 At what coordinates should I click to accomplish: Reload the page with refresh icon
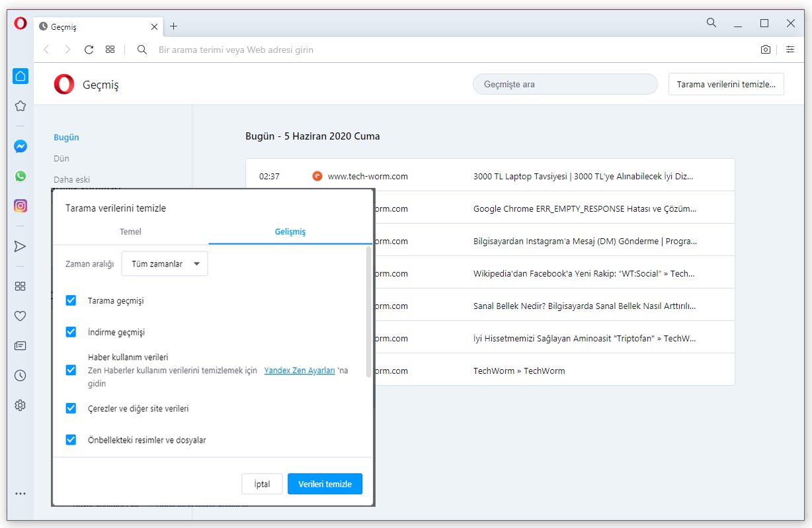(89, 50)
